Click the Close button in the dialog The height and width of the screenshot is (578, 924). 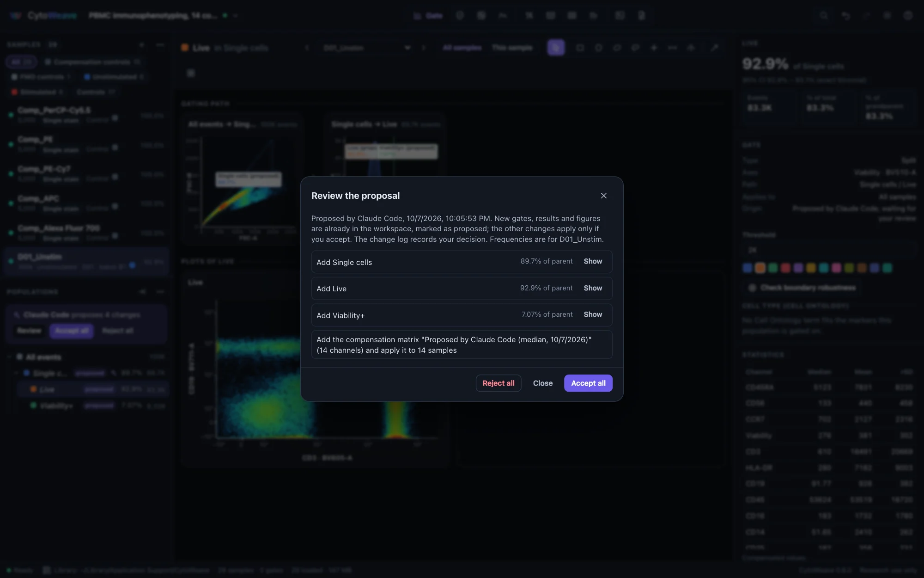543,383
